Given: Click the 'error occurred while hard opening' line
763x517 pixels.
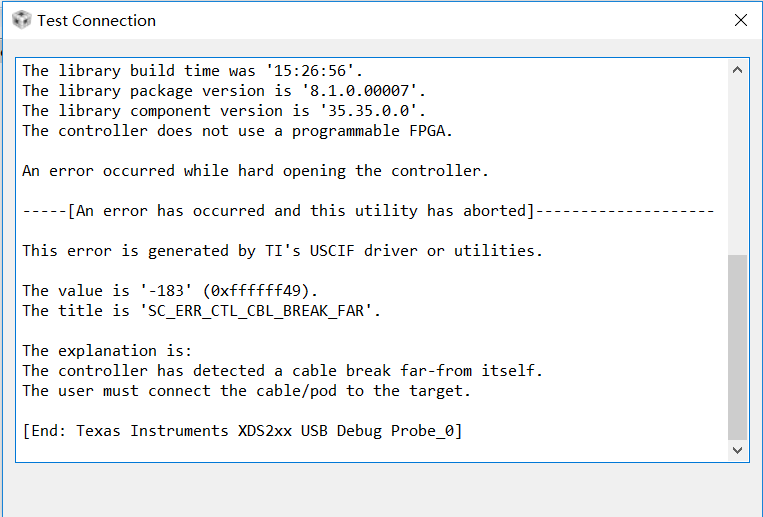Looking at the screenshot, I should (x=255, y=171).
